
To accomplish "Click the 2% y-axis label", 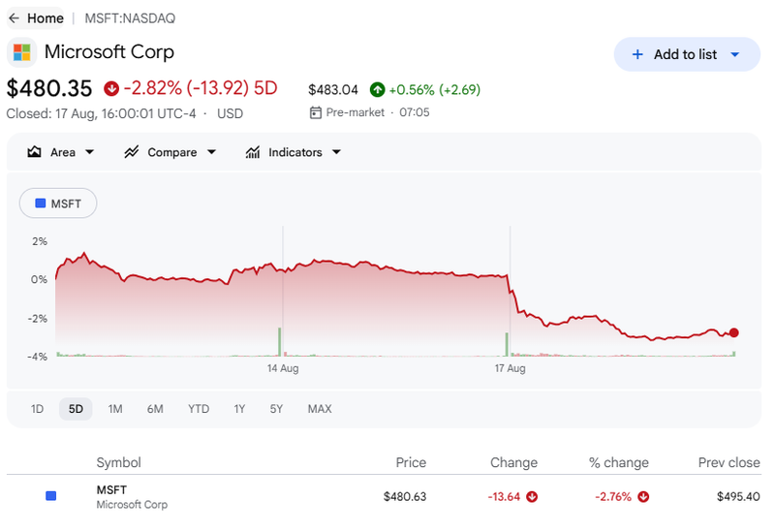I will point(40,241).
